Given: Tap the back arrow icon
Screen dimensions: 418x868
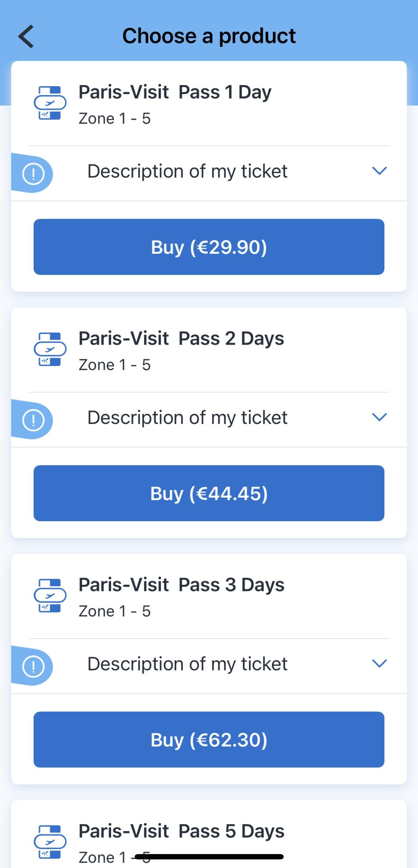Looking at the screenshot, I should [26, 36].
